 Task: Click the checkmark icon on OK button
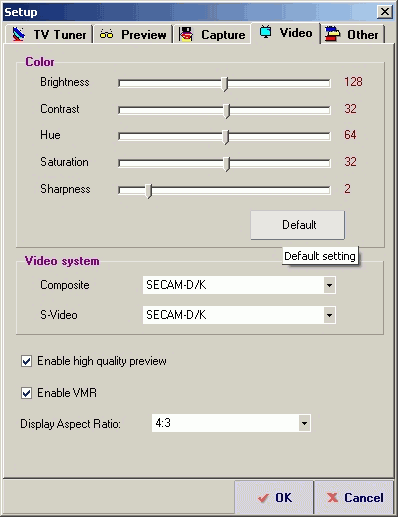(x=263, y=498)
